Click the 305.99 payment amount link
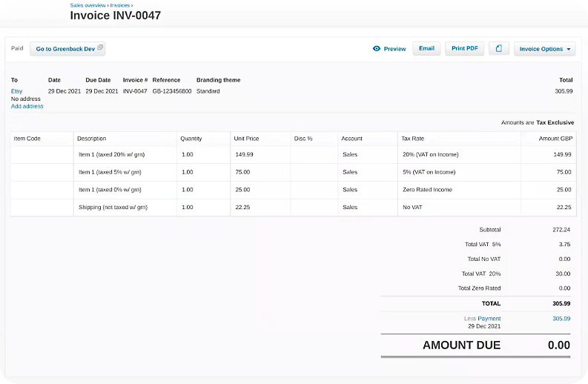The image size is (588, 384). tap(561, 319)
